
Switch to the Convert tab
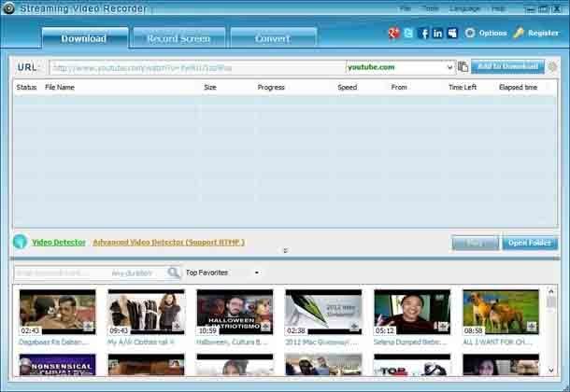tap(273, 38)
